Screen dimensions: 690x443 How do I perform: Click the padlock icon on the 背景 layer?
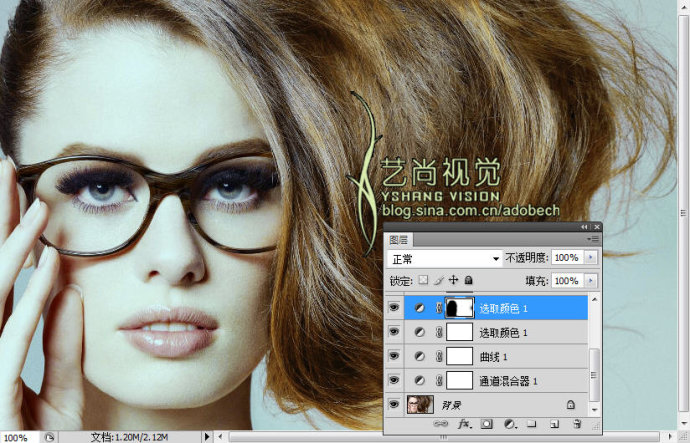[x=571, y=404]
